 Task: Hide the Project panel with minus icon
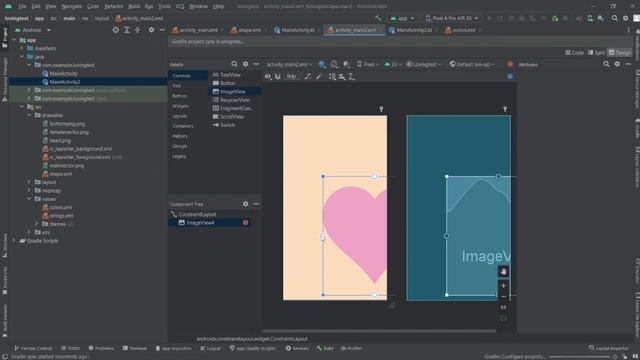click(162, 30)
